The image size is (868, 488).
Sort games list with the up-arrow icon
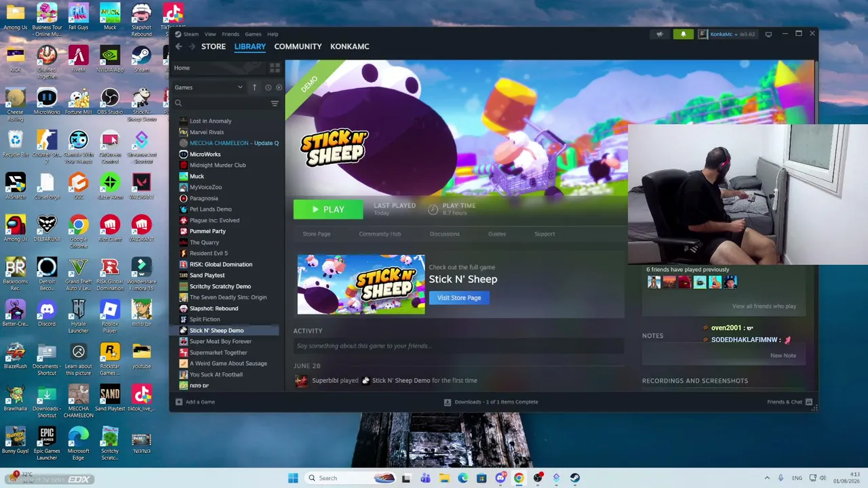pos(254,87)
